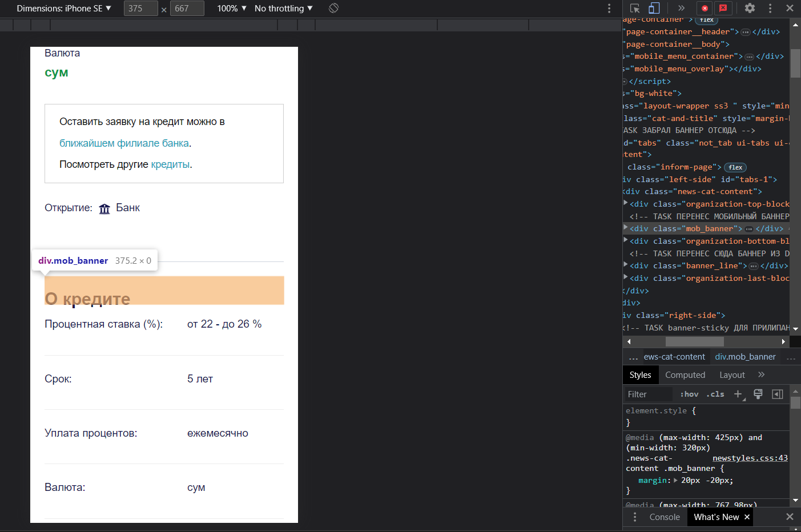Click the flex badge on inform-page
The height and width of the screenshot is (532, 801).
click(x=735, y=168)
